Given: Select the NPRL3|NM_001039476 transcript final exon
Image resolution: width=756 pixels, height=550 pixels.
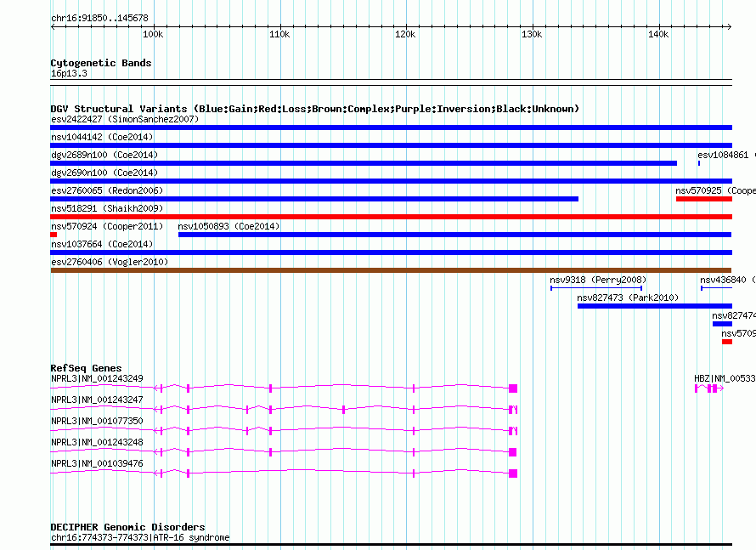Looking at the screenshot, I should point(513,473).
